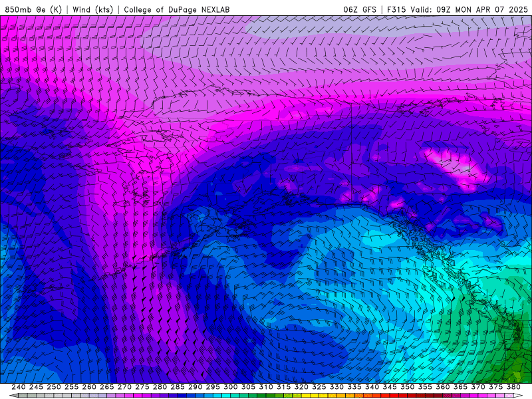Pick the 275 scale label
Image resolution: width=532 pixels, height=399 pixels.
pyautogui.click(x=142, y=387)
